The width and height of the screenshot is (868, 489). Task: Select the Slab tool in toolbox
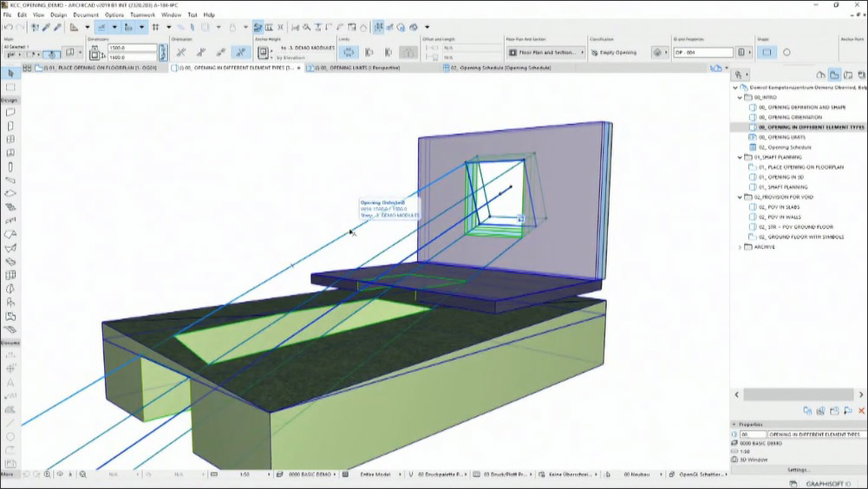[x=10, y=194]
